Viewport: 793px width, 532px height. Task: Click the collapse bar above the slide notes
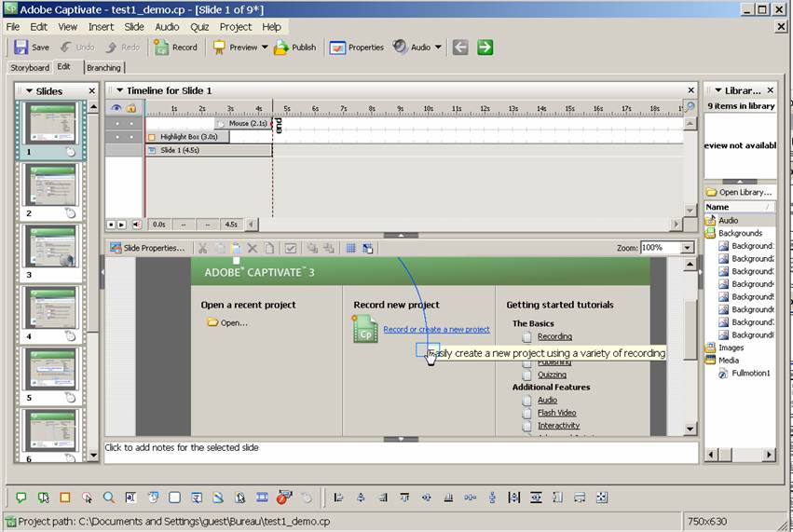[401, 439]
